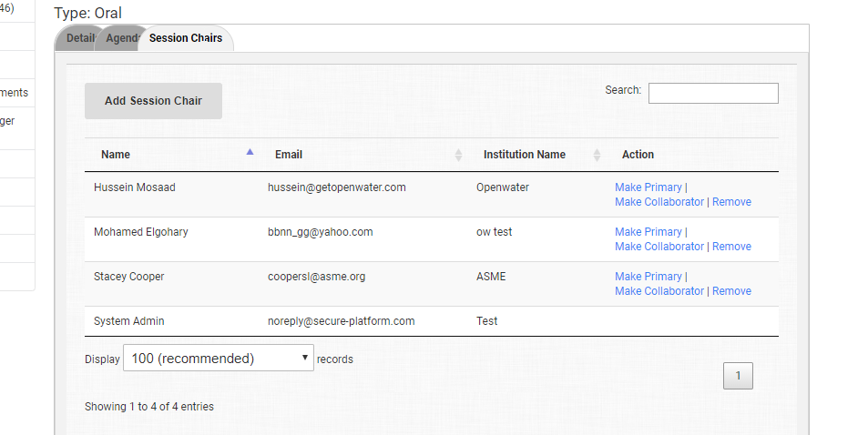
Task: Switch to the Details tab
Action: tap(78, 38)
